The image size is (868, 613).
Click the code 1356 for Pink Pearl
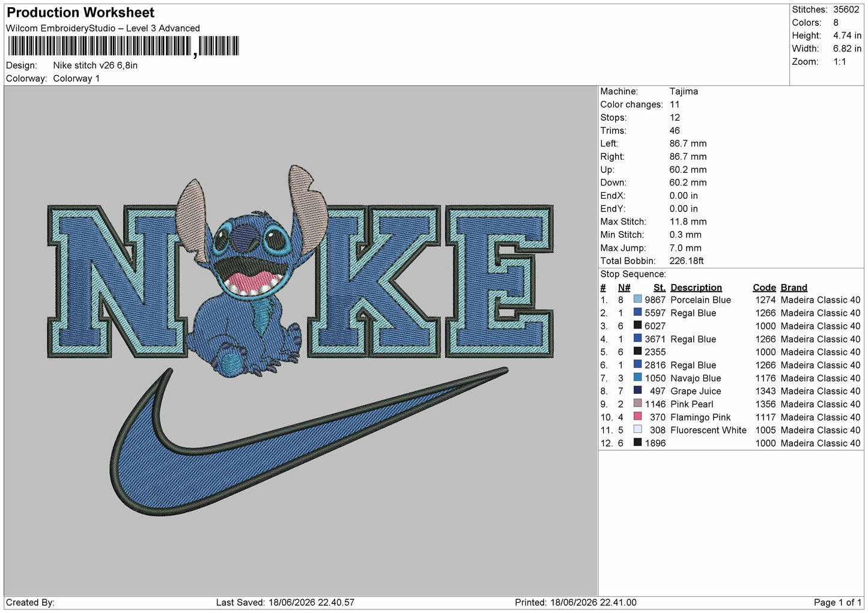tap(765, 404)
